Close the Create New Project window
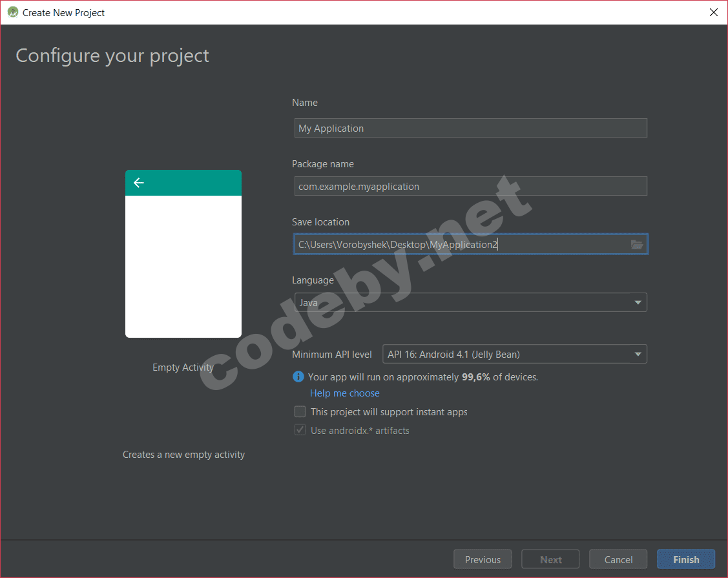Image resolution: width=728 pixels, height=578 pixels. [x=713, y=12]
